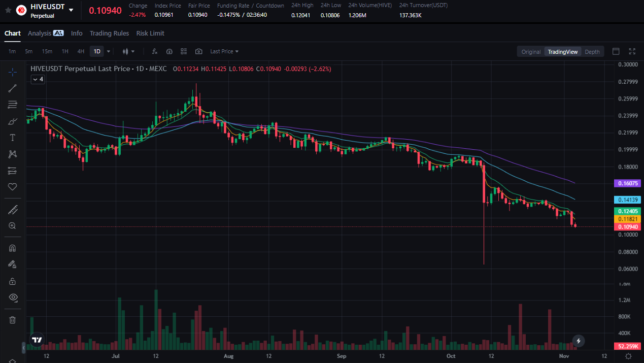Open the forecasting and measurement tools
Image resolution: width=644 pixels, height=363 pixels.
click(x=13, y=170)
